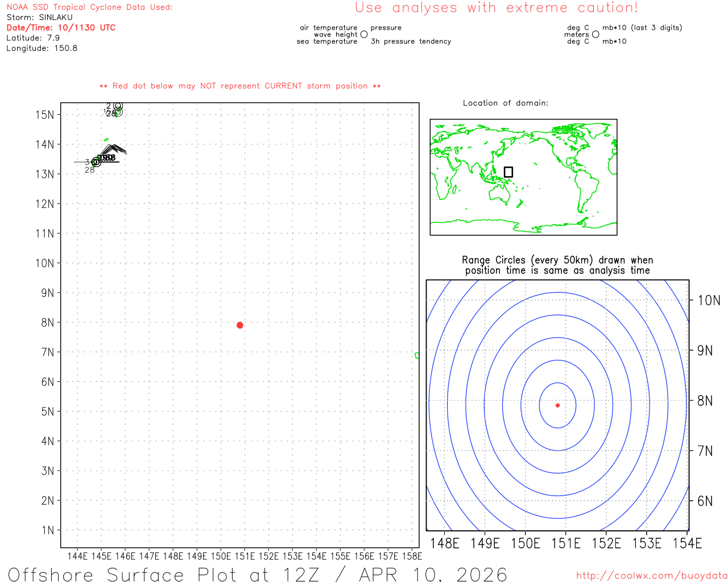Click 'NOAA SSD Tropical Cyclone Data Used:' heading
The height and width of the screenshot is (582, 728).
click(89, 7)
